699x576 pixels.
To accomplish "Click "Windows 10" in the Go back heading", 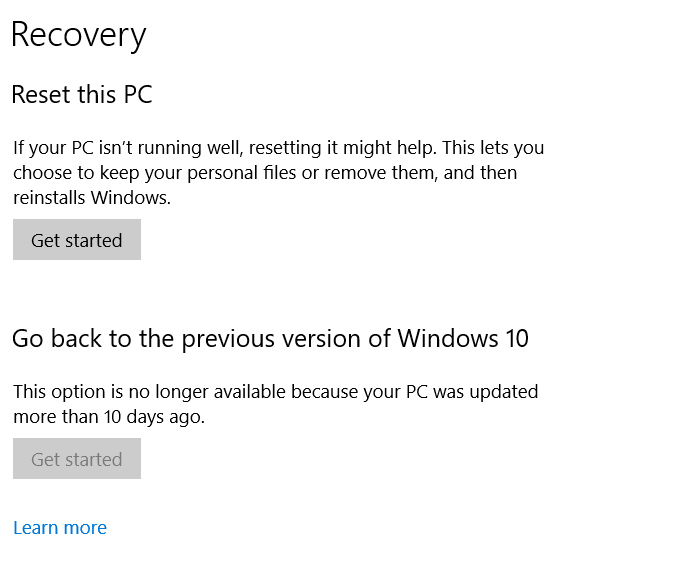I will pos(463,338).
